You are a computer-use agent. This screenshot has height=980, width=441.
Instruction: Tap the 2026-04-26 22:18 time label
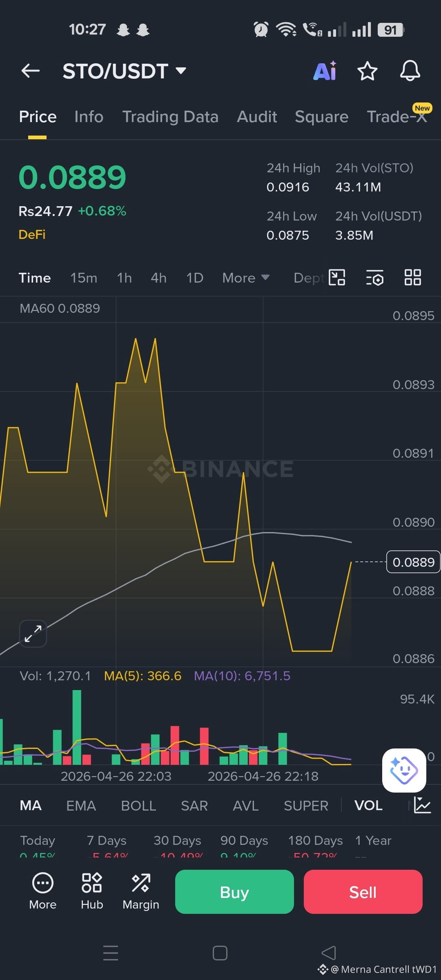pyautogui.click(x=263, y=776)
